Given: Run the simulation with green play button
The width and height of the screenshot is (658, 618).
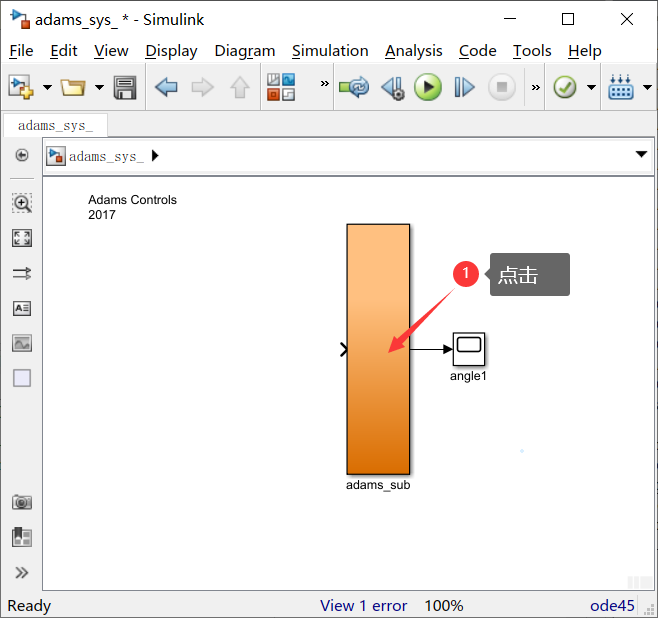Looking at the screenshot, I should (428, 87).
